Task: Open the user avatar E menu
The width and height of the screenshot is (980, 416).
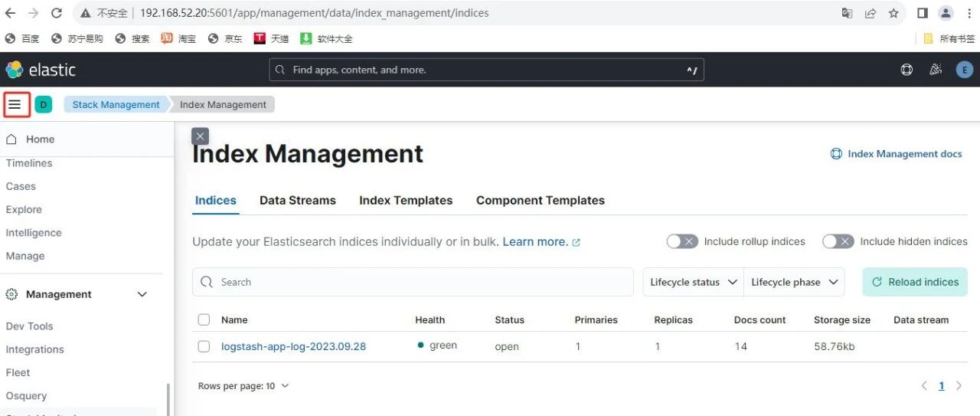Action: pos(964,70)
